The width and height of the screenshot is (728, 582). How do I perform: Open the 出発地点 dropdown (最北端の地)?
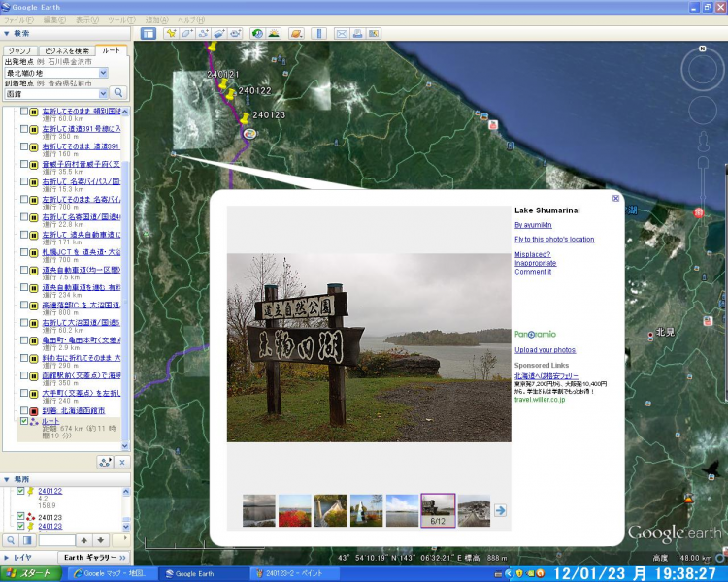tap(103, 73)
